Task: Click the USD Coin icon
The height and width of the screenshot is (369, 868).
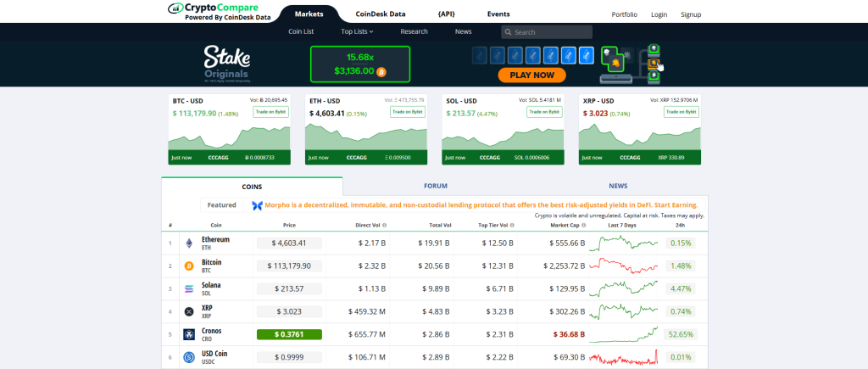Action: (x=189, y=358)
